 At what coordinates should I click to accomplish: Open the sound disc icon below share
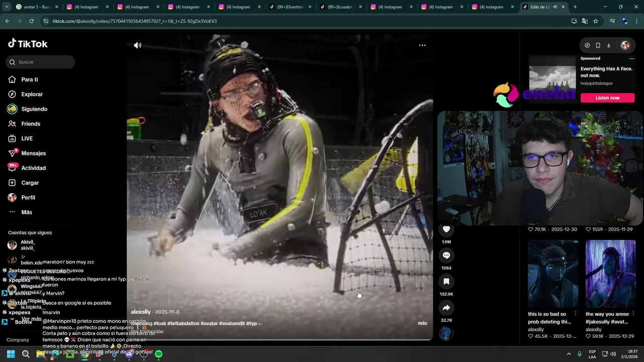[446, 333]
